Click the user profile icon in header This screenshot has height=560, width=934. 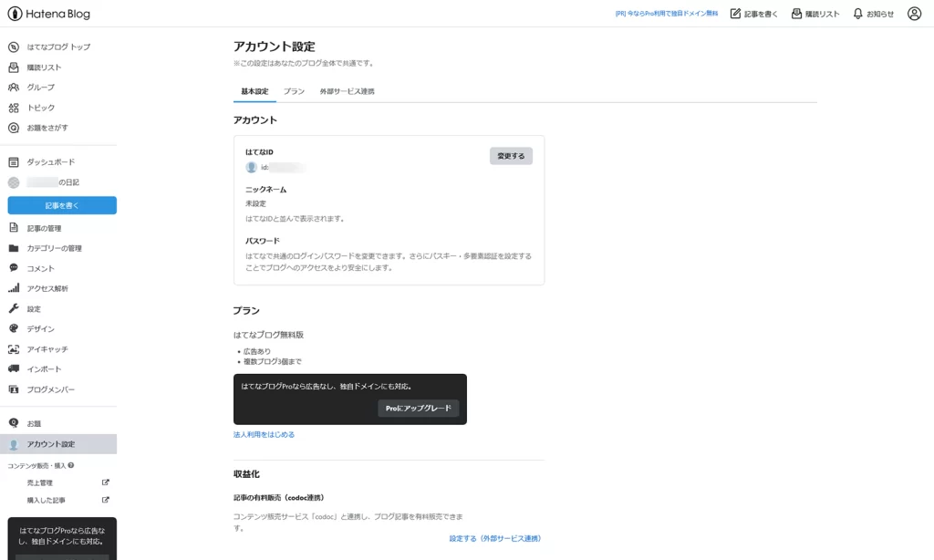click(x=914, y=14)
